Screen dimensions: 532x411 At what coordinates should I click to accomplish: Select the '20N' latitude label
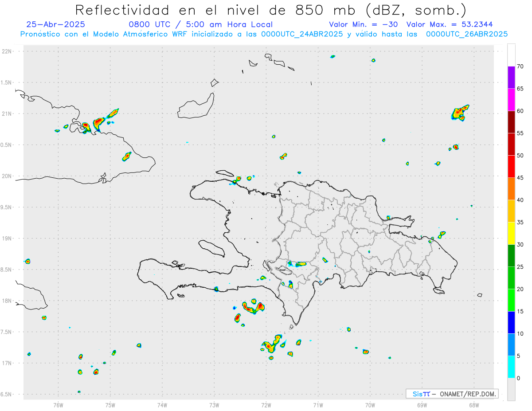pos(8,176)
